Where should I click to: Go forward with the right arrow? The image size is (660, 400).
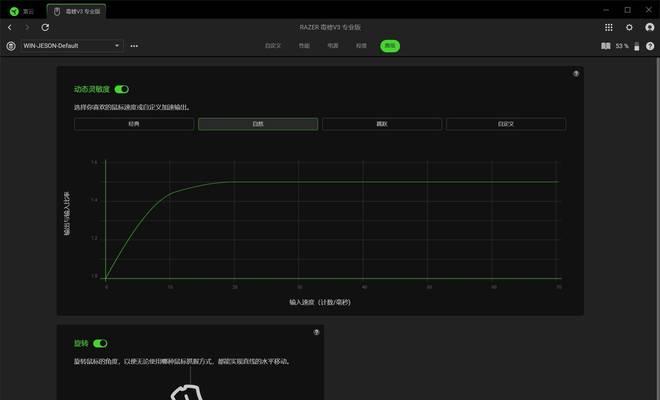[27, 27]
